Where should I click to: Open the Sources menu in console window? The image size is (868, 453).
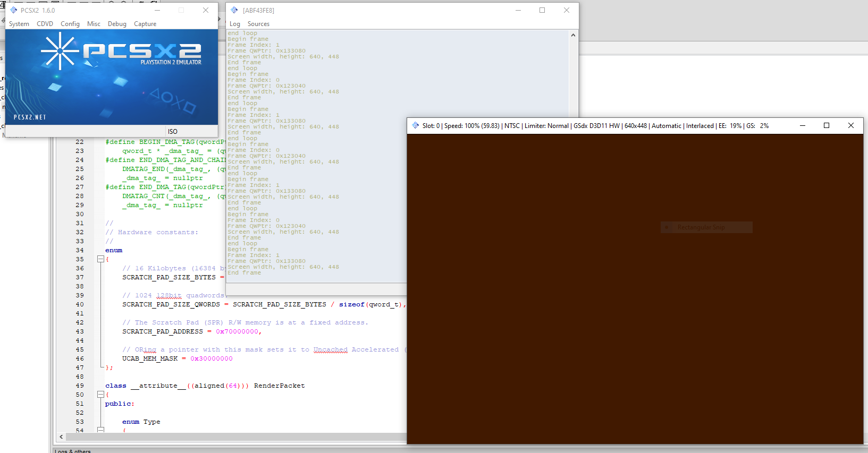(258, 24)
